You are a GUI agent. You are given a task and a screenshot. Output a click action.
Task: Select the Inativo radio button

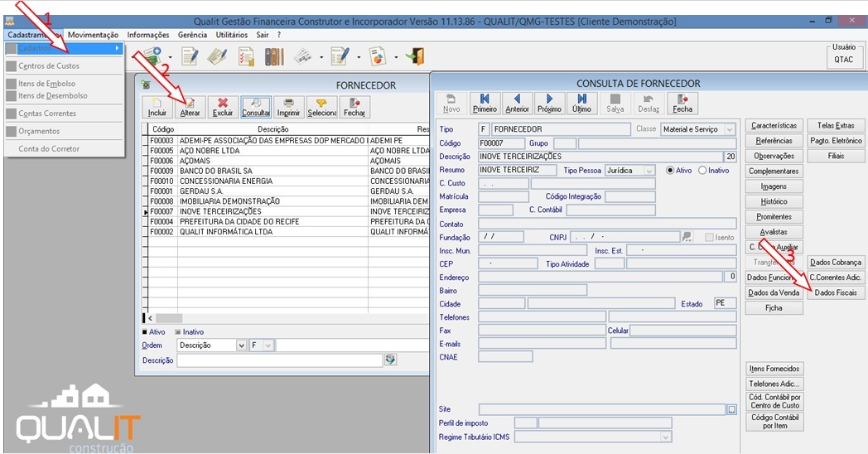click(x=702, y=171)
